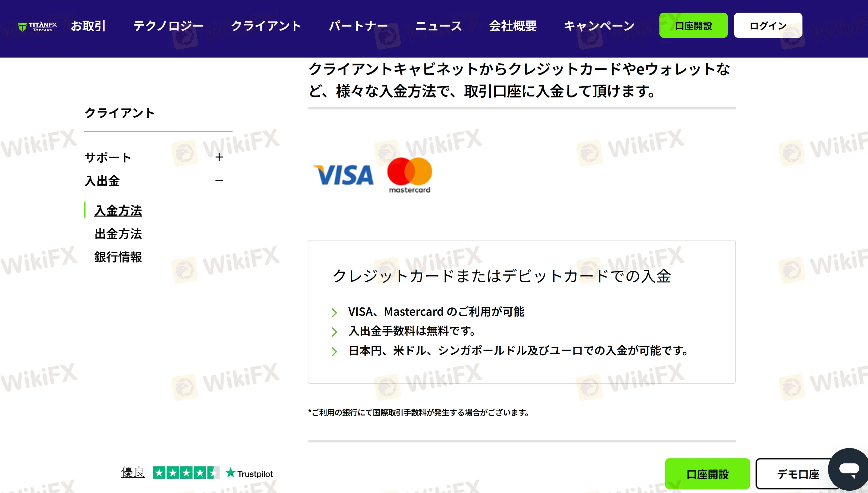The width and height of the screenshot is (868, 493).
Task: Click the Titan FX logo
Action: pyautogui.click(x=37, y=26)
